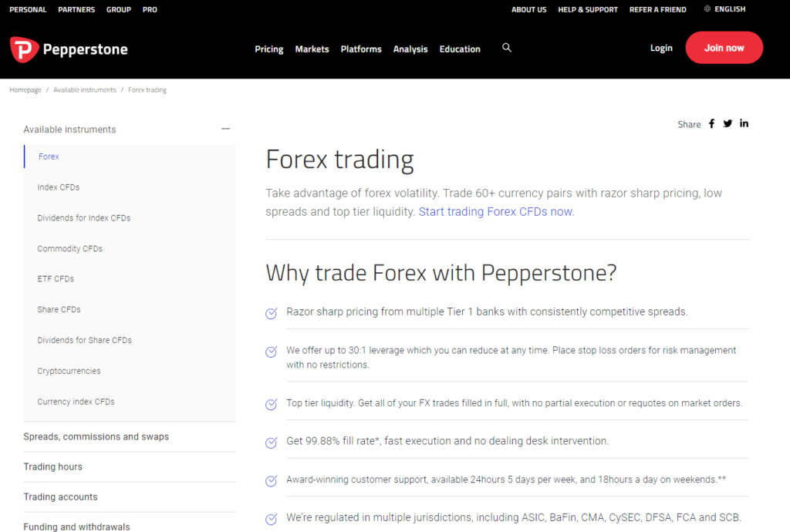Open the Platforms menu
The height and width of the screenshot is (532, 790).
[361, 49]
